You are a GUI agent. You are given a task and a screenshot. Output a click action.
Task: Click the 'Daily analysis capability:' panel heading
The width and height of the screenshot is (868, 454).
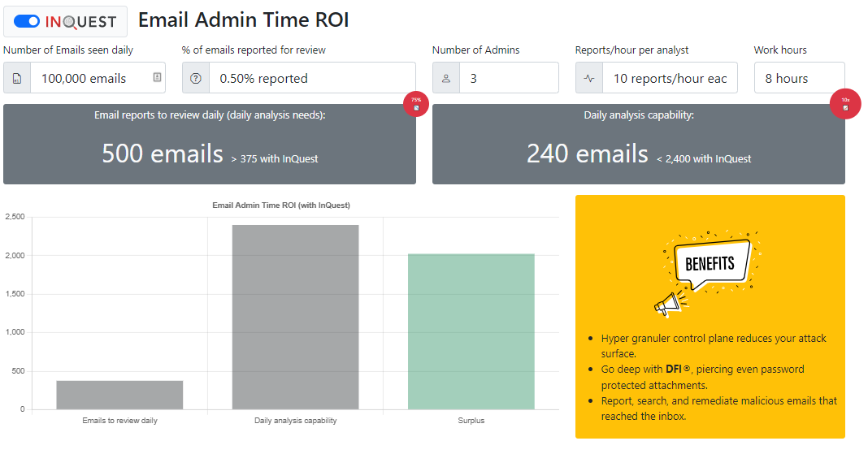coord(639,115)
